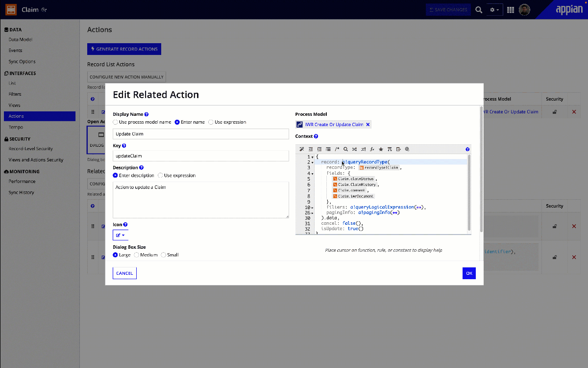Remove the IWR Create Or Update Claim process model
The width and height of the screenshot is (588, 368).
pos(368,125)
